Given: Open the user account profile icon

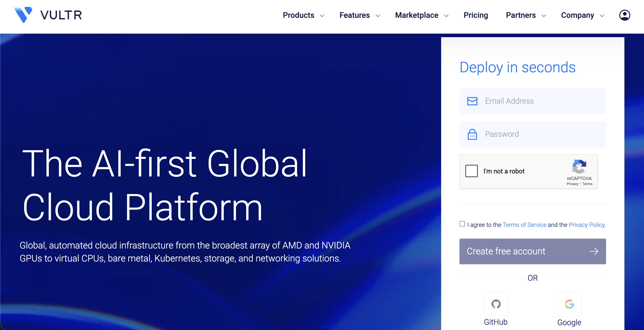Looking at the screenshot, I should (624, 15).
